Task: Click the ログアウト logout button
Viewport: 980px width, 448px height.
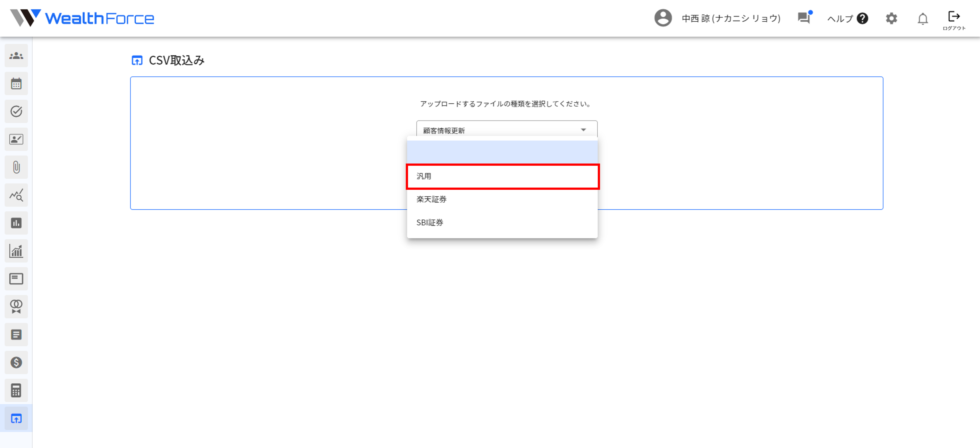Action: click(x=953, y=20)
